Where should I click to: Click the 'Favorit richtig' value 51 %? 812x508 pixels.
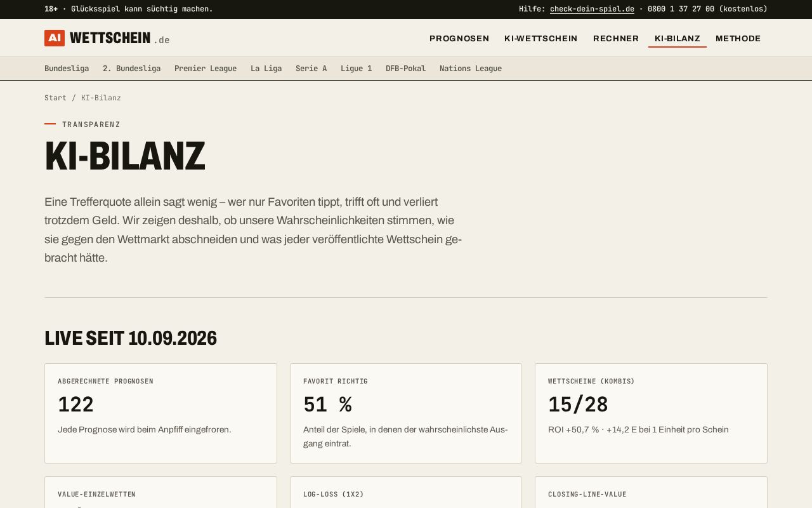[x=327, y=404]
